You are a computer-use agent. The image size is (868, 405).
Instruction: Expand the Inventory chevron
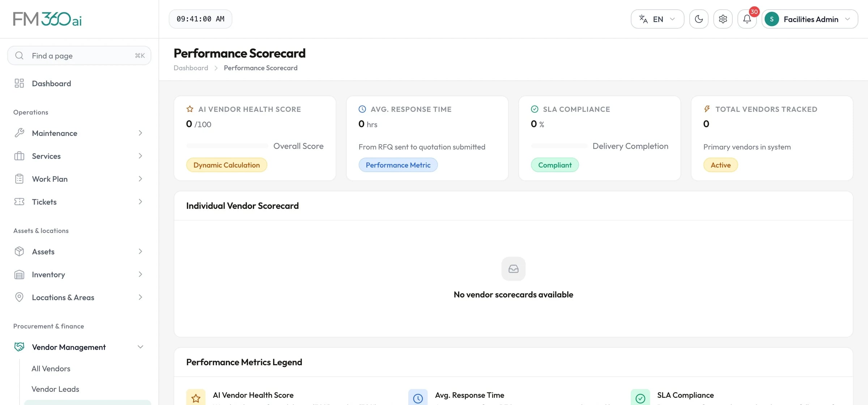tap(140, 274)
